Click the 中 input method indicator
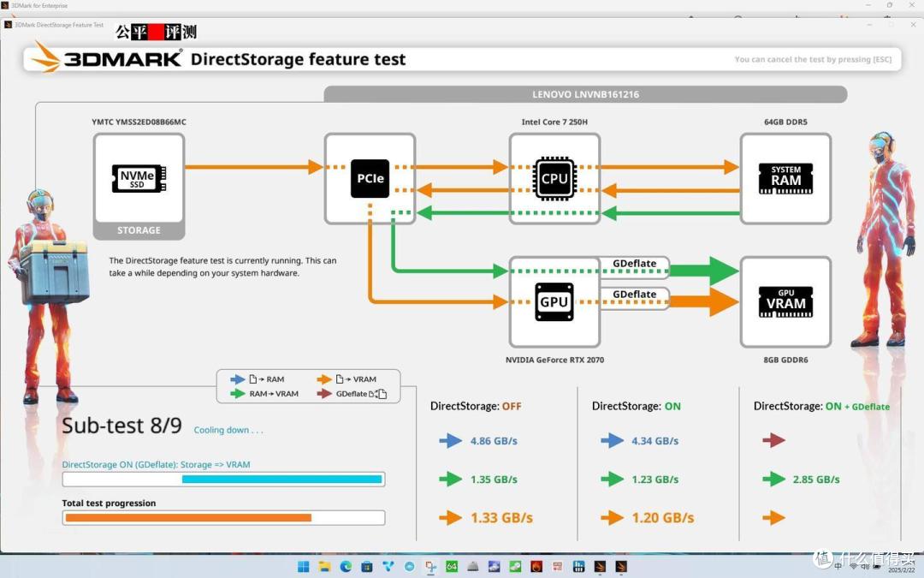 pyautogui.click(x=838, y=566)
